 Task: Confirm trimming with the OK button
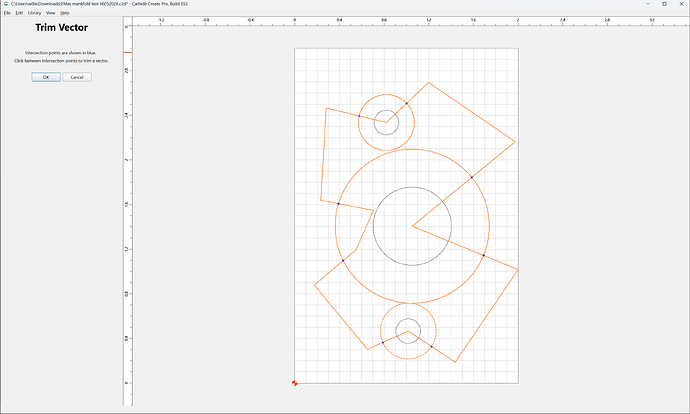click(x=46, y=77)
